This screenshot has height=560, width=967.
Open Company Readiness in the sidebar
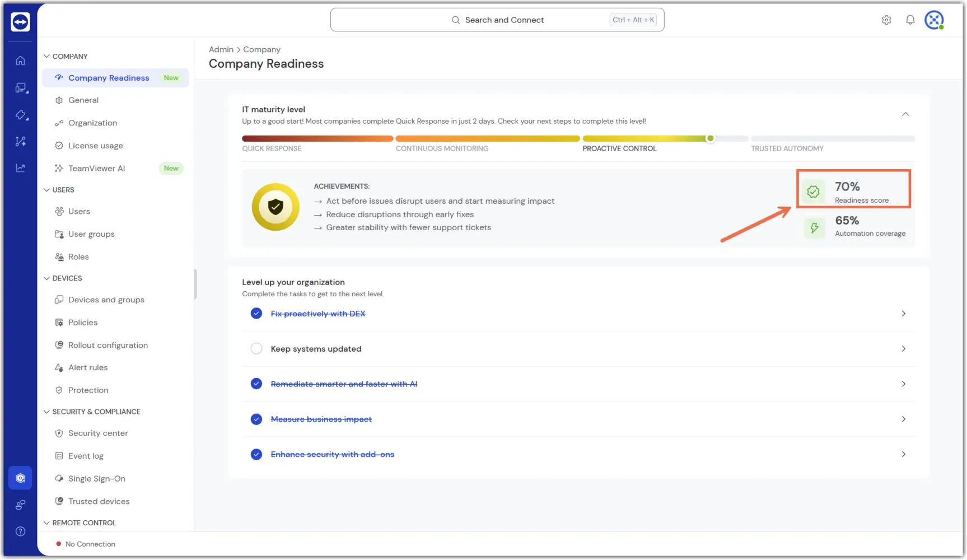click(116, 78)
